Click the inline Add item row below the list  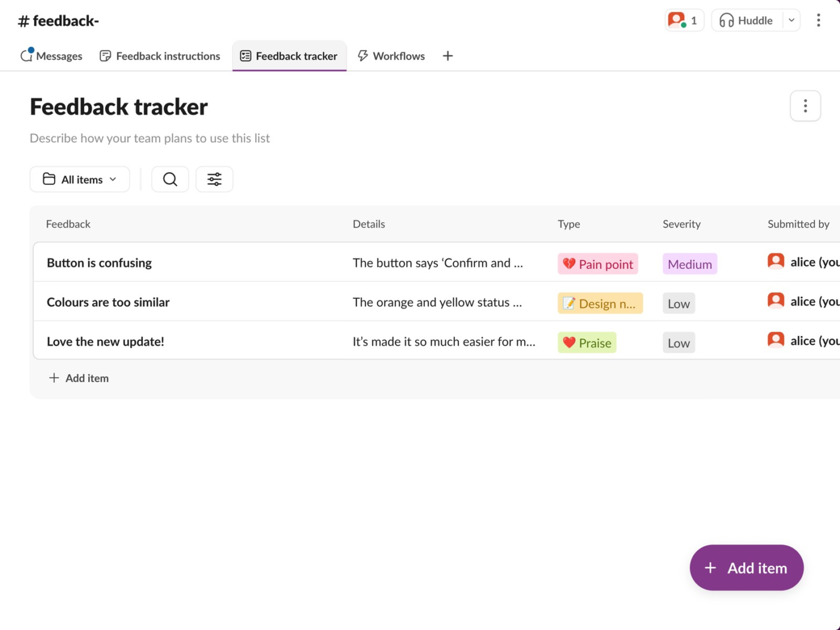pyautogui.click(x=79, y=378)
